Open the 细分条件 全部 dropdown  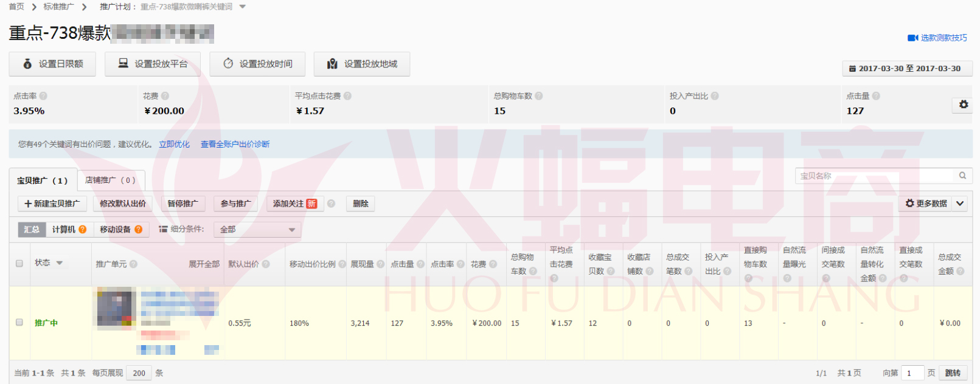point(258,230)
